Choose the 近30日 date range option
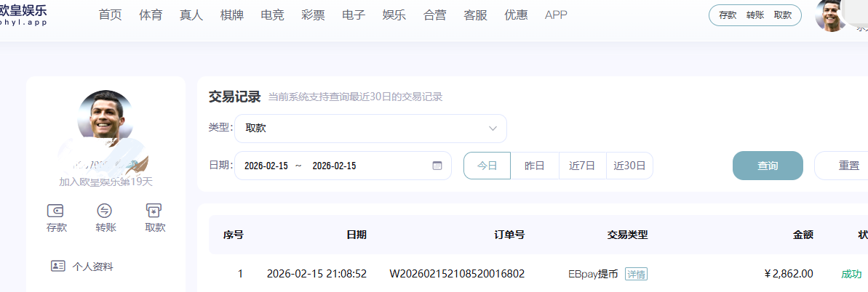Viewport: 868px width, 292px height. coord(629,166)
